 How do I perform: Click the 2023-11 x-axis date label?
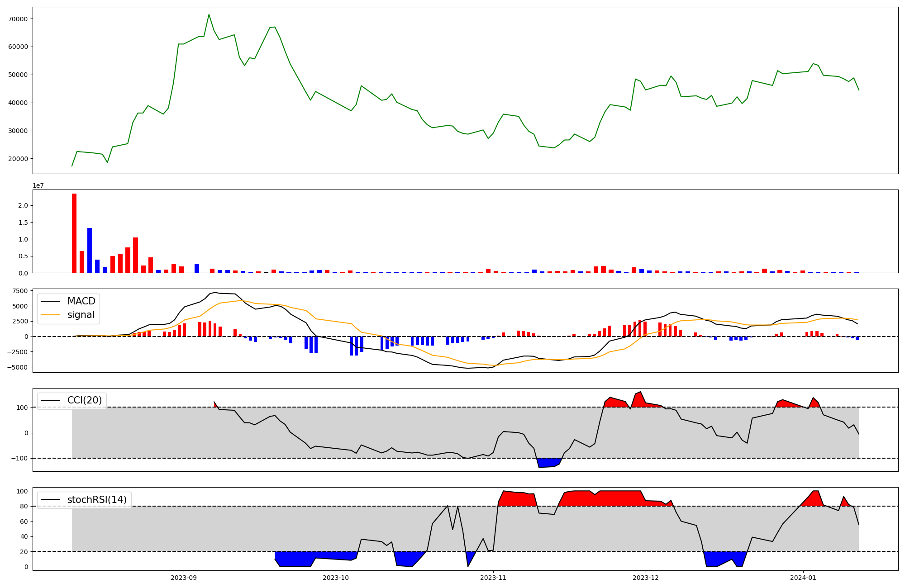tap(493, 578)
